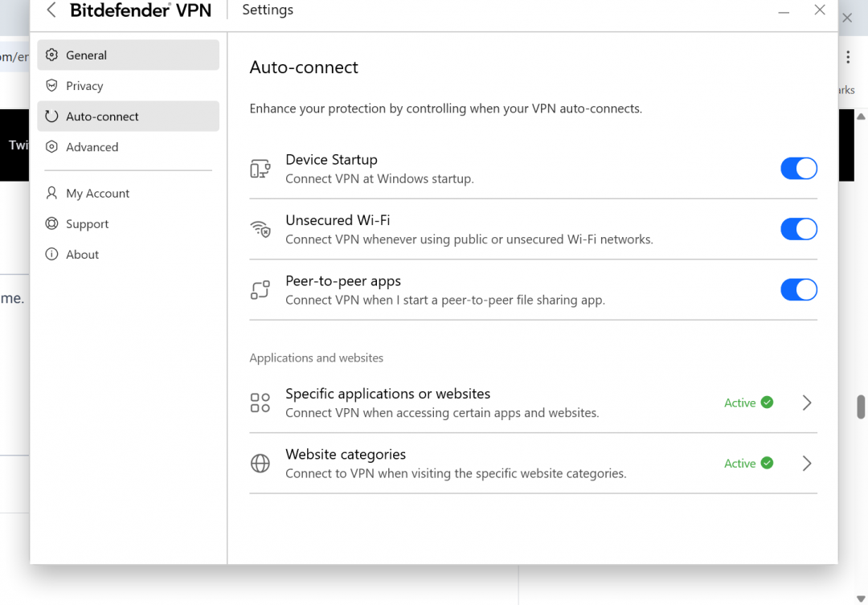Viewport: 868px width, 605px height.
Task: Click the Device Startup devices icon
Action: pyautogui.click(x=260, y=169)
